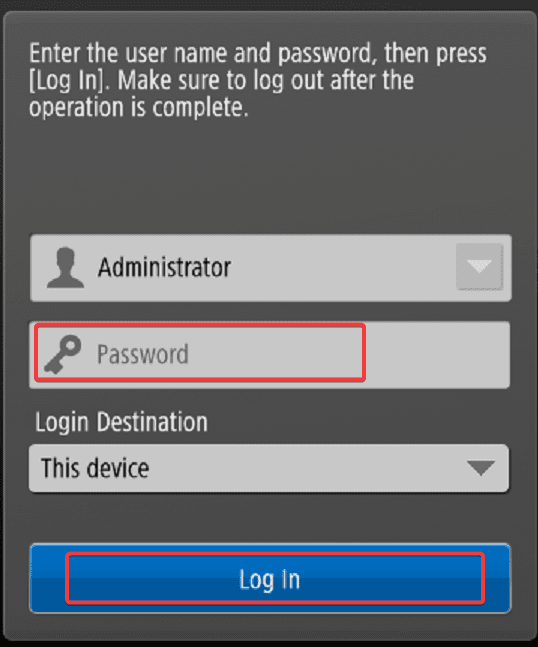The width and height of the screenshot is (538, 647).
Task: Expand the Login Destination combo box
Action: (x=269, y=468)
